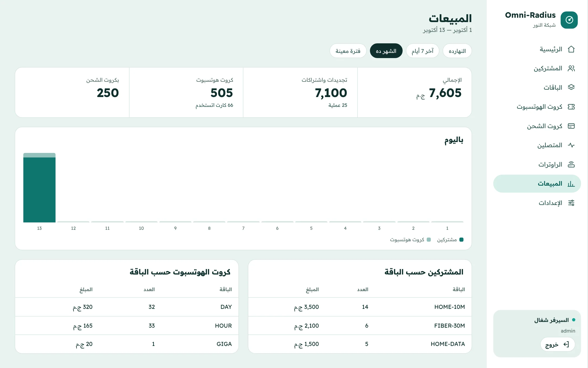Click the GIGA hotspot package name
Viewport: 588px width, 368px height.
click(x=224, y=344)
